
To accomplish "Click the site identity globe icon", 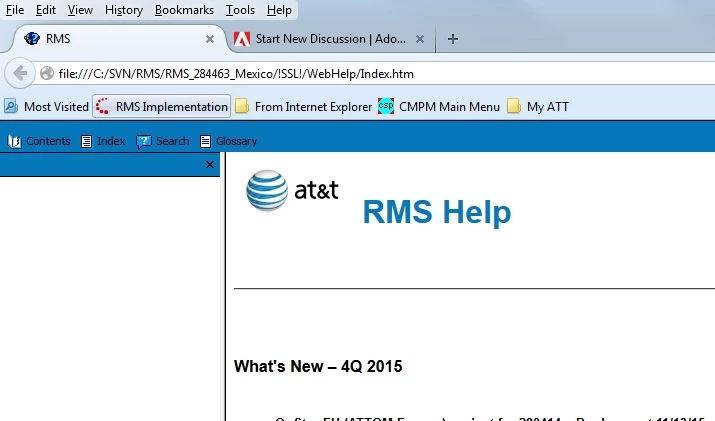I will [47, 73].
